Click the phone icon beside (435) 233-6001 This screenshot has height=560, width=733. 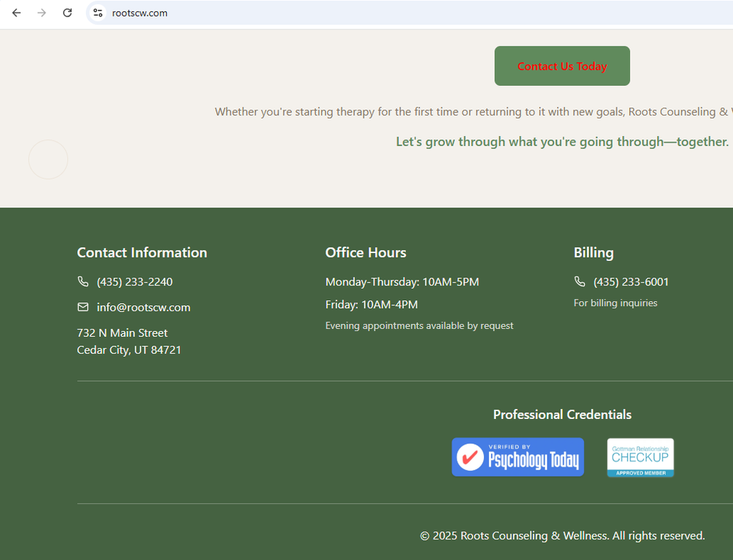click(579, 281)
